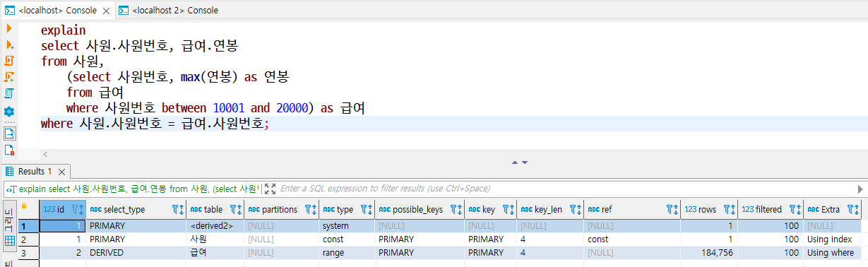Click the Using index Extra cell
Viewport: 868px width, 267px height.
(832, 239)
